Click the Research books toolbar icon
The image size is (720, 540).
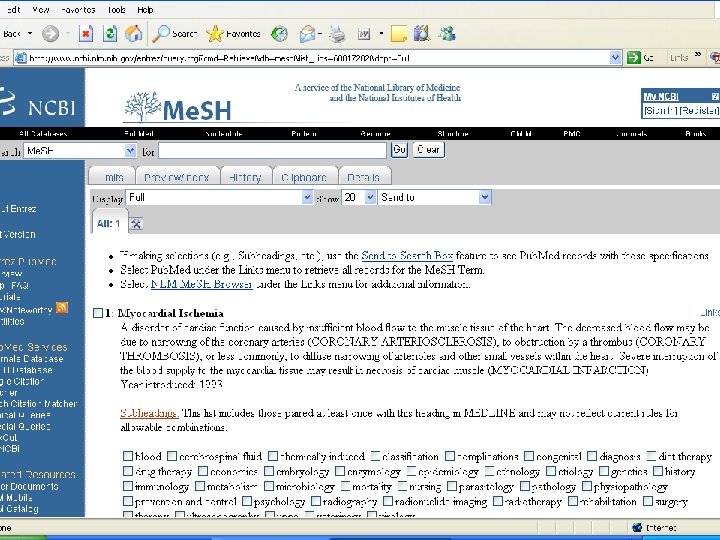coord(422,34)
